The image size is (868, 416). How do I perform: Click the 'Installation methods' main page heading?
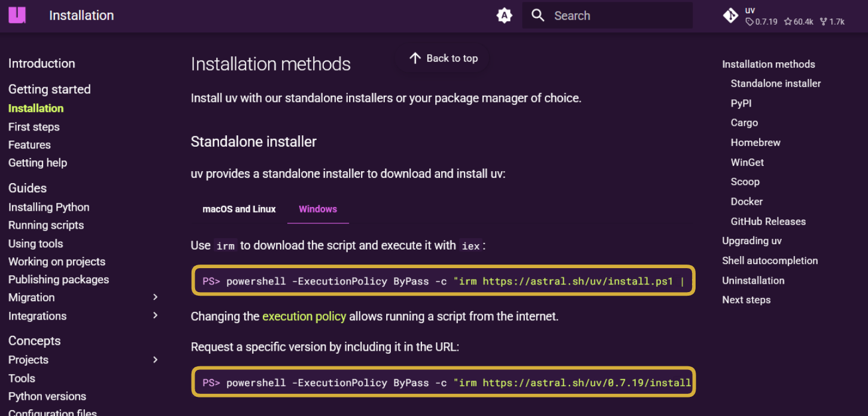[x=271, y=64]
